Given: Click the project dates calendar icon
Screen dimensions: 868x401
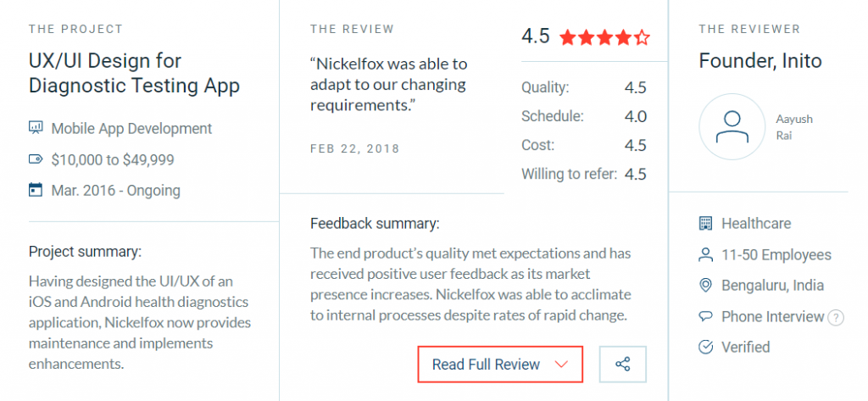Looking at the screenshot, I should [36, 190].
